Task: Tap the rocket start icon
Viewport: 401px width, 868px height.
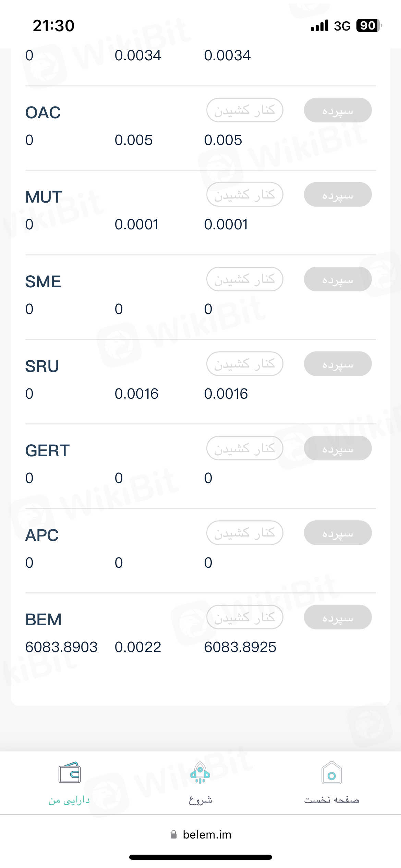Action: coord(200,773)
